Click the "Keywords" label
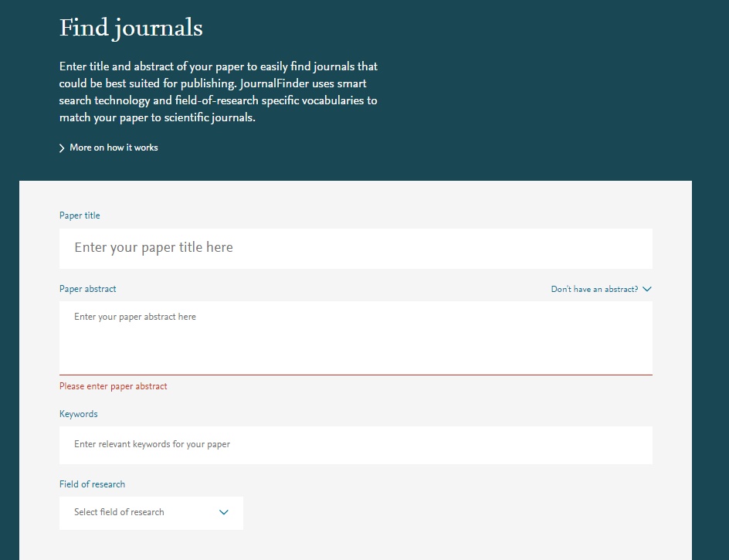 tap(78, 414)
